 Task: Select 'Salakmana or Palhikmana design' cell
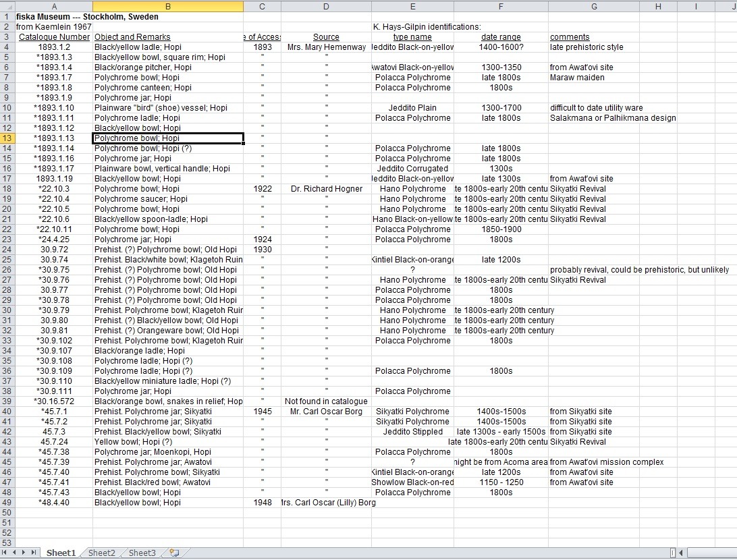pyautogui.click(x=613, y=118)
